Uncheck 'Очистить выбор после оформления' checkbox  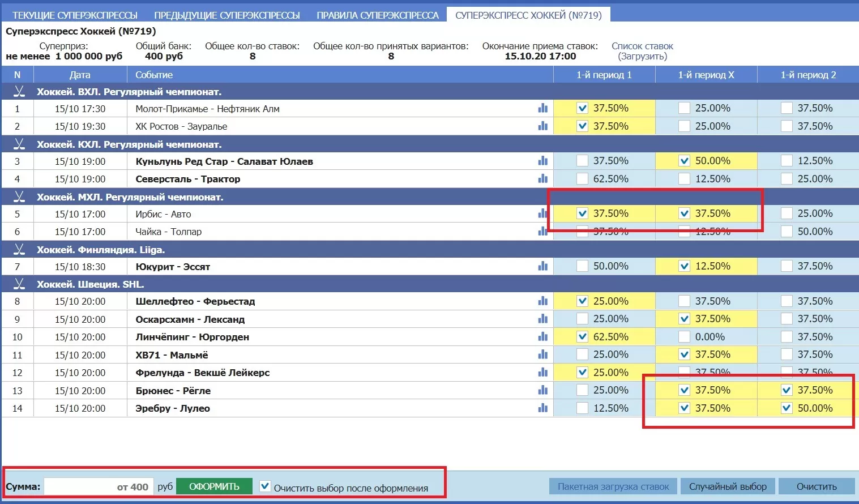pos(265,486)
